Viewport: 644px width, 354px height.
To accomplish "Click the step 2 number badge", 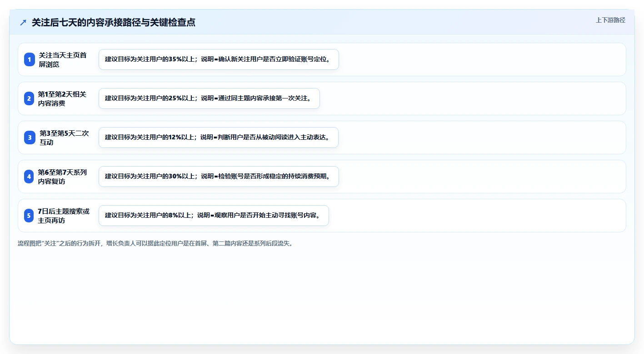I will (29, 98).
